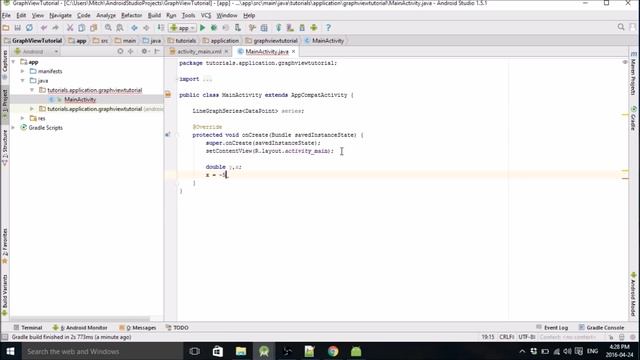Expand the manifests folder arrow
Image resolution: width=640 pixels, height=360 pixels.
tap(23, 71)
